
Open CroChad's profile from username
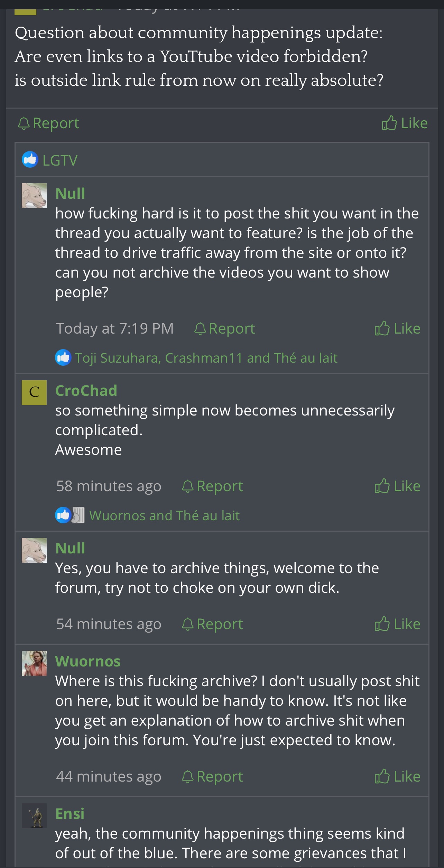tap(86, 391)
